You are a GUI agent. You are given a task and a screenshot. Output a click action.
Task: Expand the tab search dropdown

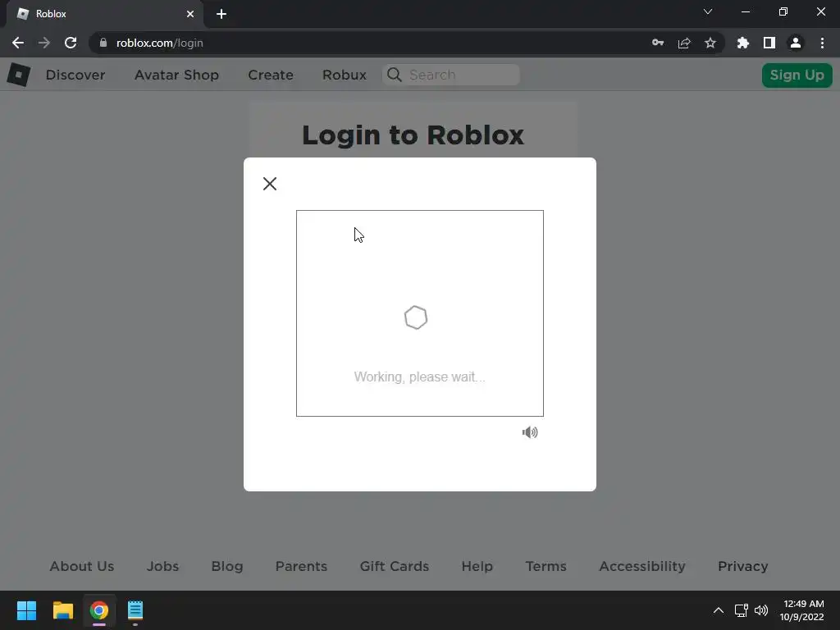coord(708,11)
